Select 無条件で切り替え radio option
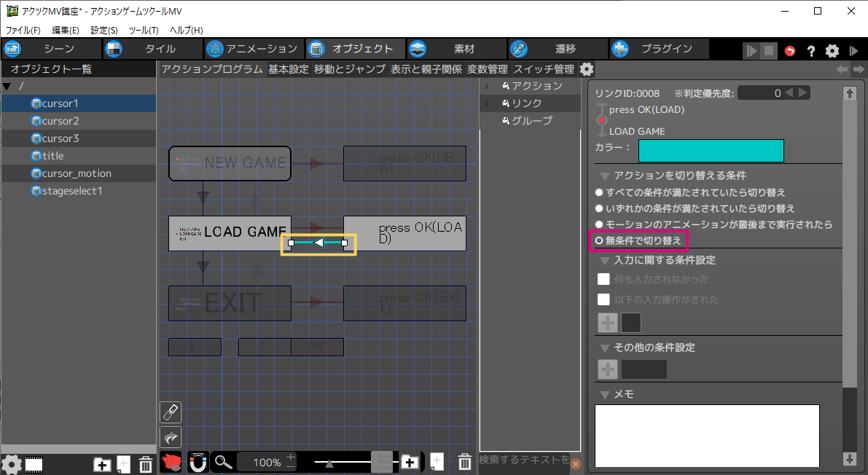This screenshot has height=475, width=868. 599,240
